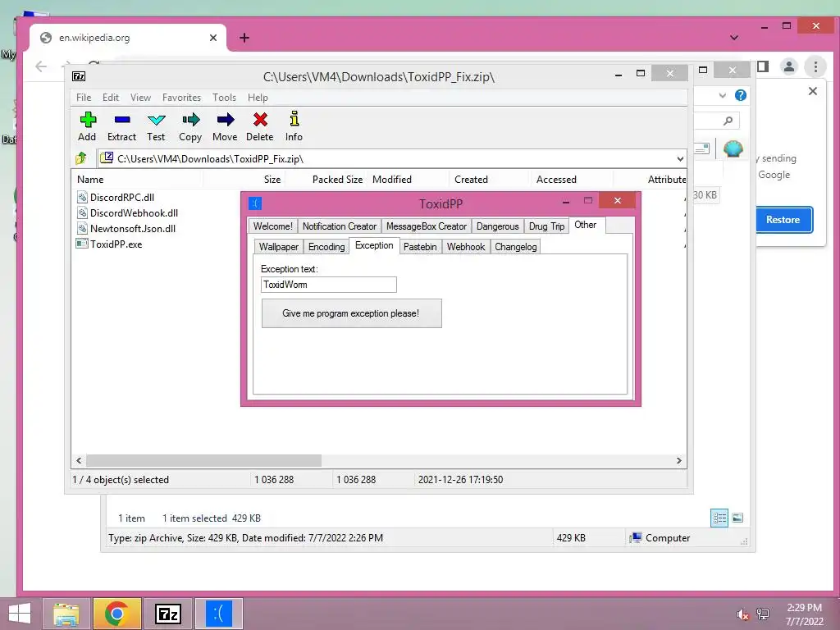Viewport: 840px width, 630px height.
Task: Click the muted volume tray icon
Action: (742, 614)
